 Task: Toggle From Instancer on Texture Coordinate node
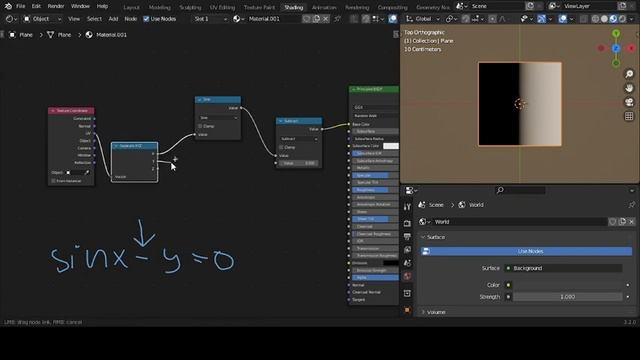click(53, 181)
